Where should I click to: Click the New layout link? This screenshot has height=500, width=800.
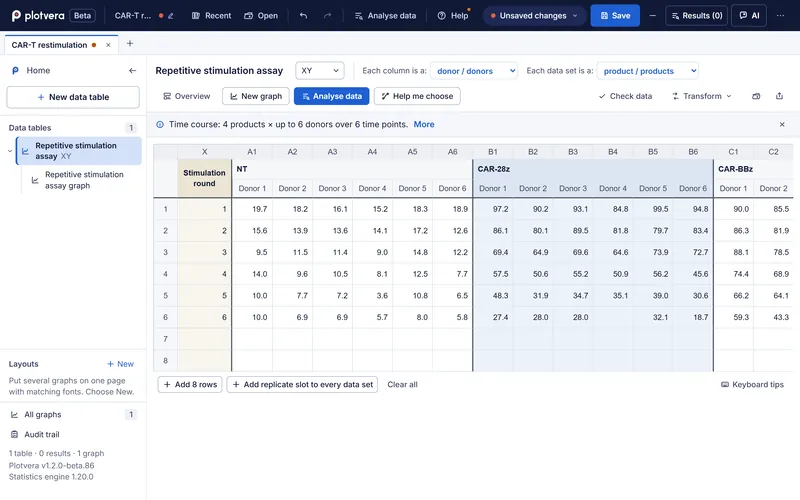pyautogui.click(x=120, y=364)
